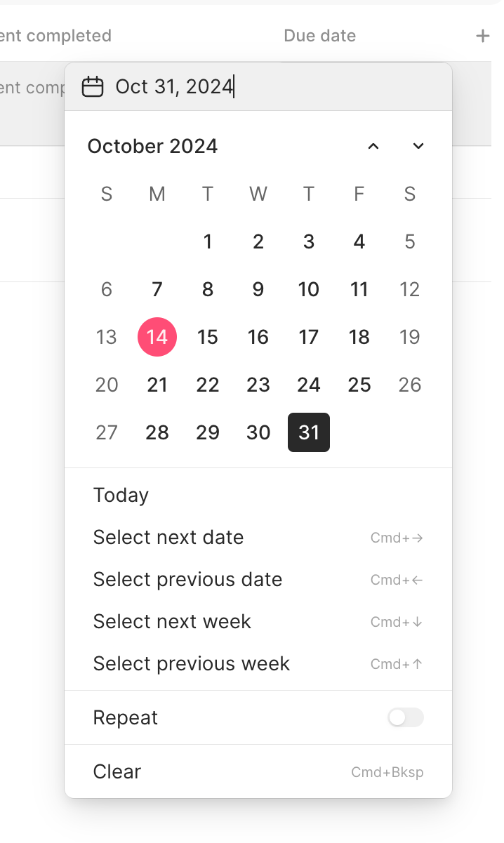
Task: Choose 'Select previous date' from the list
Action: (187, 579)
